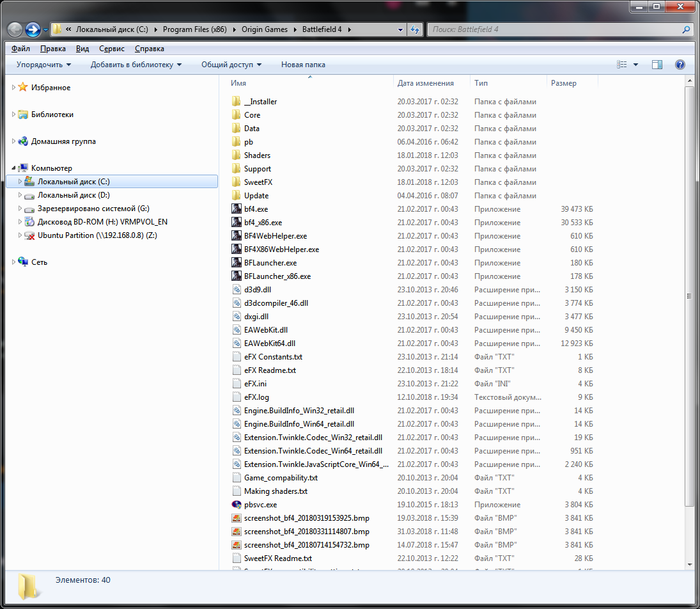700x609 pixels.
Task: Expand Локальный диск (D:) tree node
Action: click(20, 195)
